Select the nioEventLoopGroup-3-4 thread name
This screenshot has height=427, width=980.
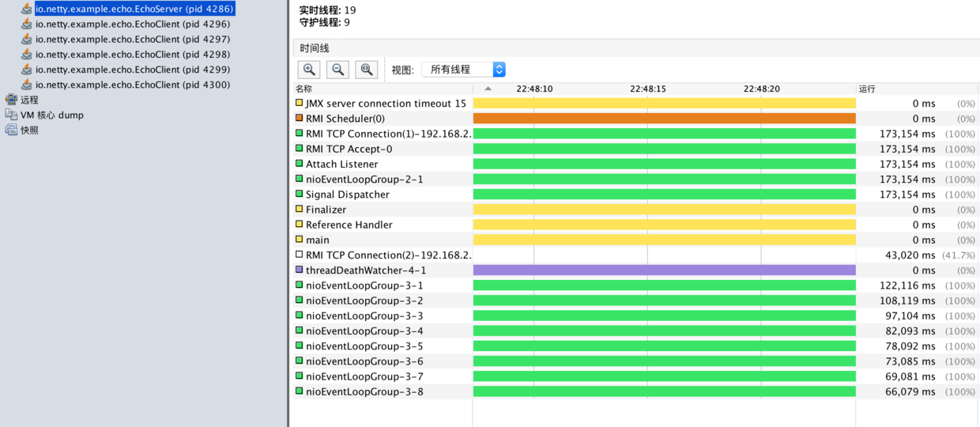364,331
